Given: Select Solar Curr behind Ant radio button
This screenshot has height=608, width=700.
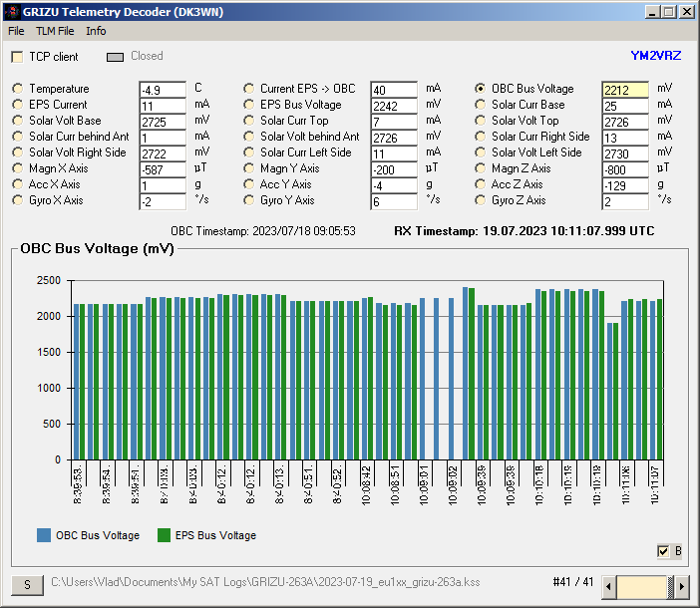Looking at the screenshot, I should pyautogui.click(x=17, y=137).
